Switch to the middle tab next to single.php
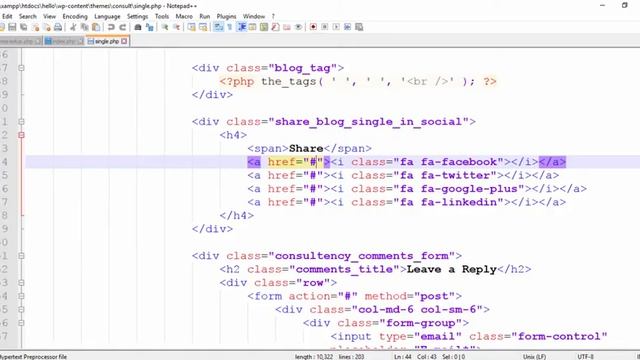 (63, 41)
